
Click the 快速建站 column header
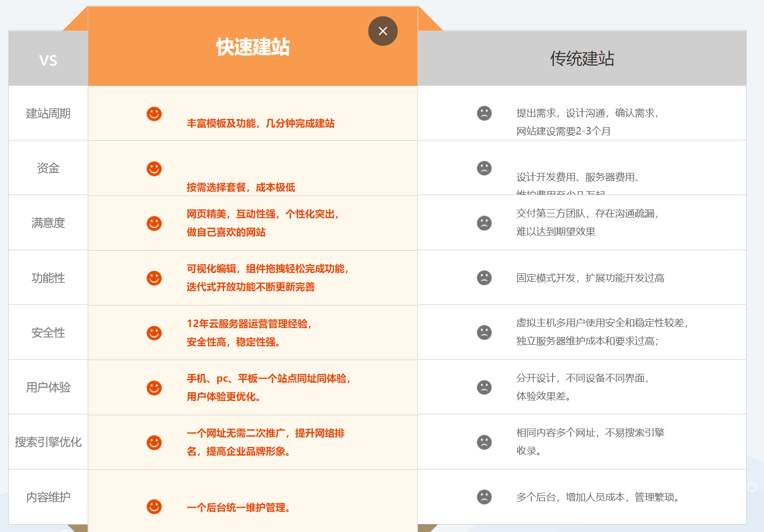pos(253,47)
